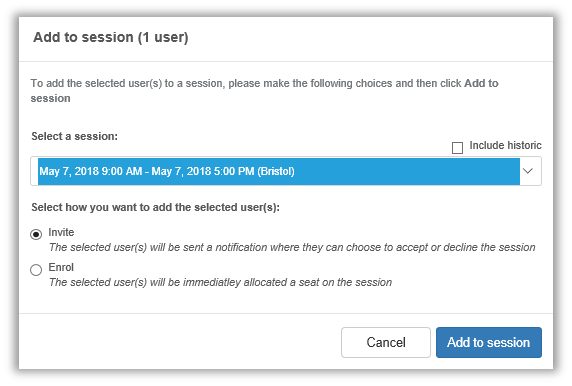Open the highlighted May 7, 2018 Bristol session field
The height and width of the screenshot is (386, 572).
tap(286, 171)
